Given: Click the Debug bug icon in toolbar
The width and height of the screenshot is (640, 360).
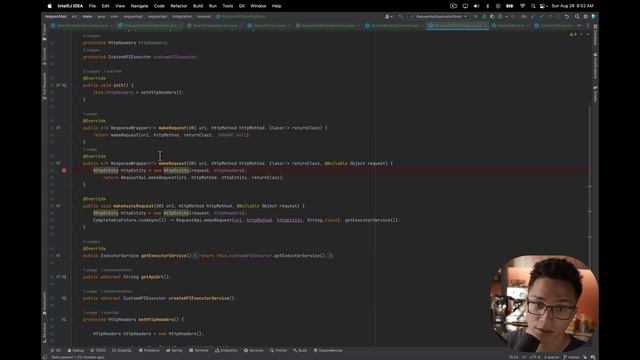Looking at the screenshot, I should pyautogui.click(x=484, y=17).
